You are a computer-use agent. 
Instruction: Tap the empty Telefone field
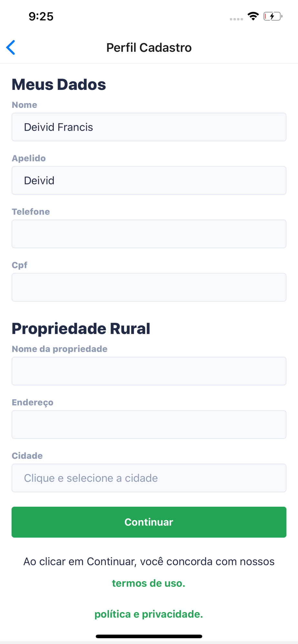(149, 234)
